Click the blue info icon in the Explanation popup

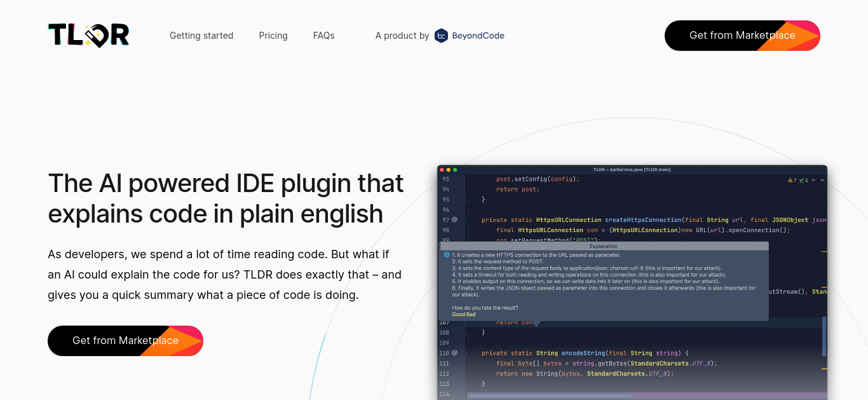447,255
